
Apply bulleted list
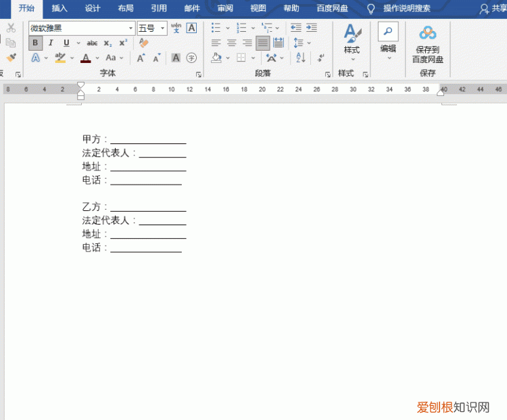[216, 28]
